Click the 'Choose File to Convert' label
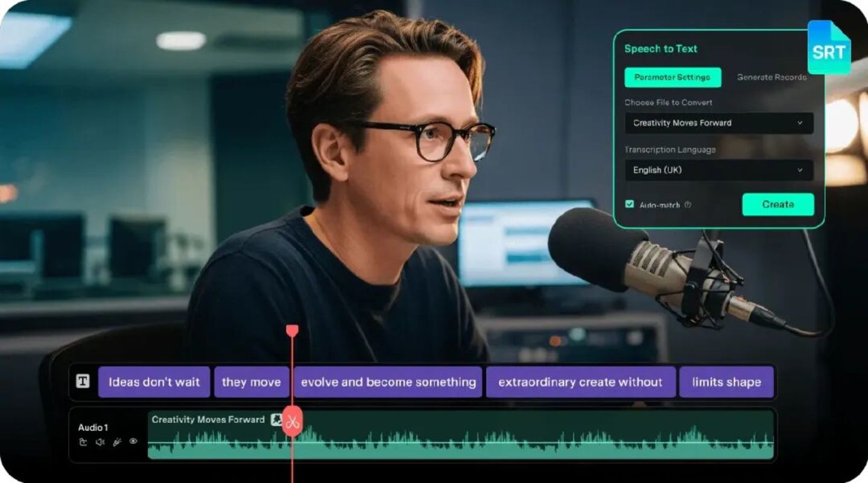The image size is (868, 483). (668, 103)
